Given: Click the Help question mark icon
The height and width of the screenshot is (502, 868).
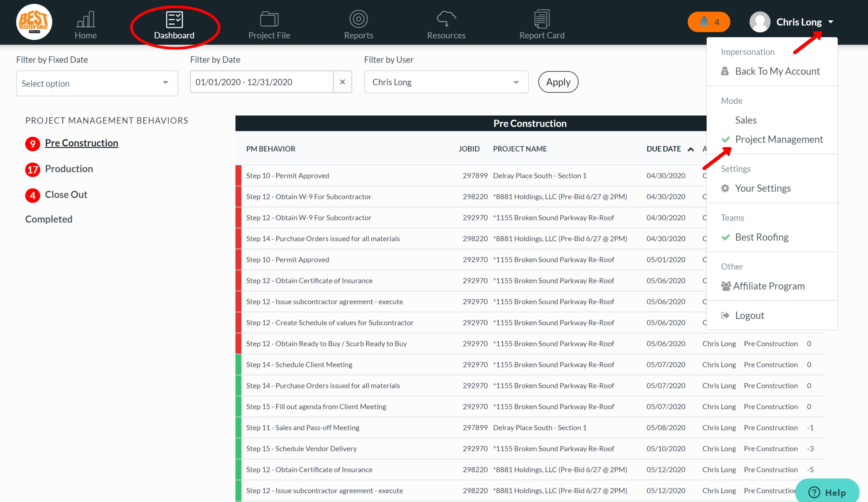Looking at the screenshot, I should [814, 492].
